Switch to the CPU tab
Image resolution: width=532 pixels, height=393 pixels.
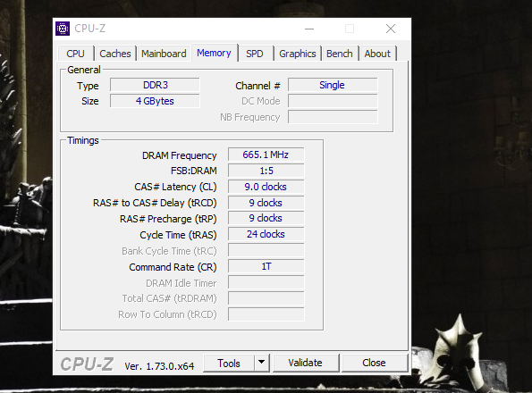(x=75, y=54)
